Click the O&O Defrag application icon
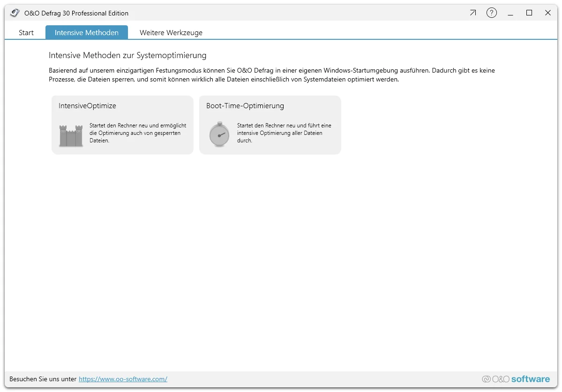Viewport: 562px width, 392px height. click(x=15, y=13)
